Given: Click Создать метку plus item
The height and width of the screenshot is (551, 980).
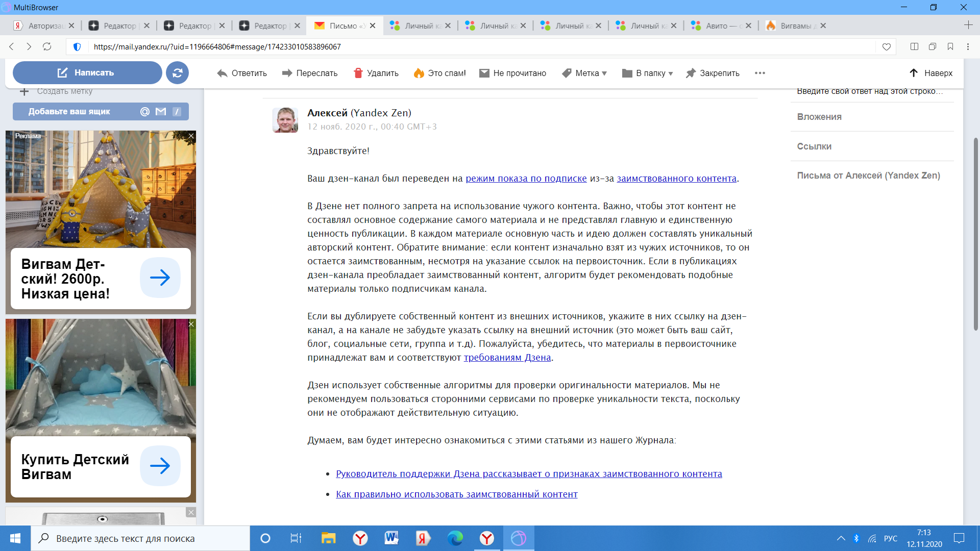Looking at the screenshot, I should tap(56, 91).
